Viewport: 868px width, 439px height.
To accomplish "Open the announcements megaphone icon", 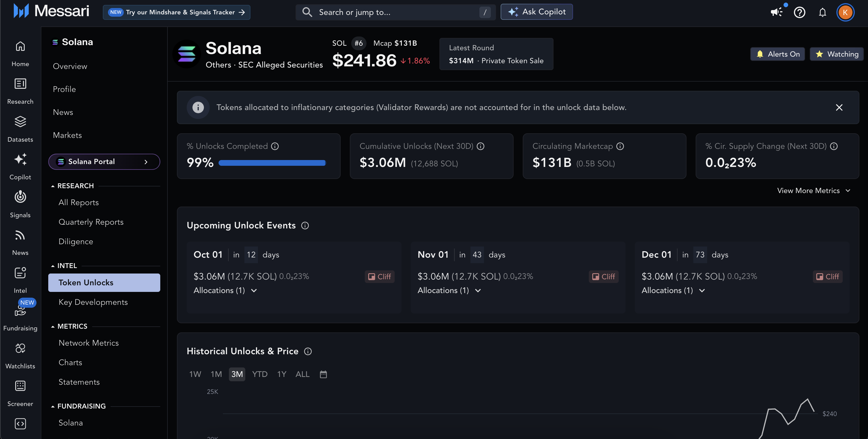I will (776, 12).
